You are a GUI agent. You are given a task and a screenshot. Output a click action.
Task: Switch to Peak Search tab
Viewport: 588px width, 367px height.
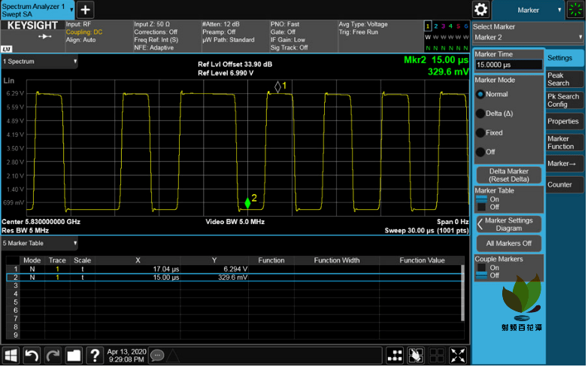click(565, 79)
